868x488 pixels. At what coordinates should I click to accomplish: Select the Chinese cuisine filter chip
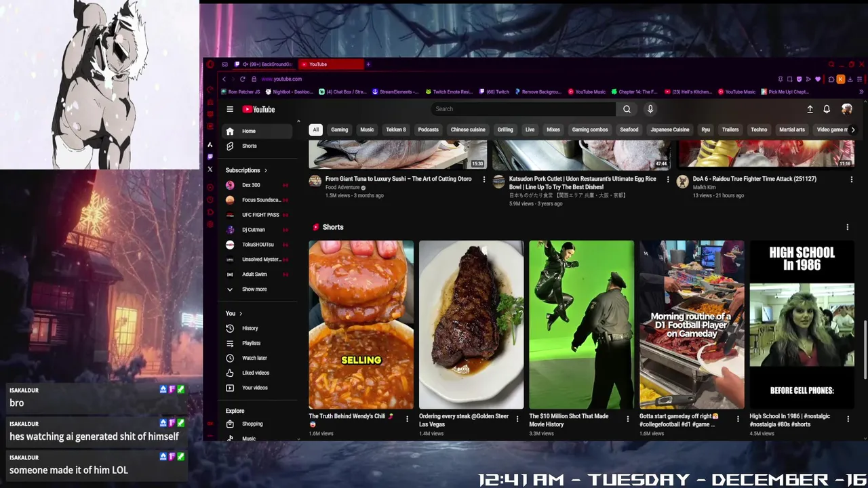click(468, 129)
